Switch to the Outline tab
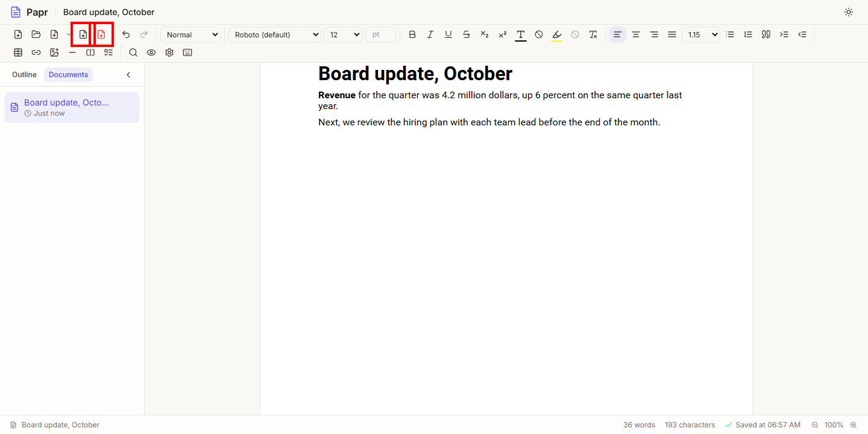Image resolution: width=868 pixels, height=434 pixels. [x=24, y=75]
